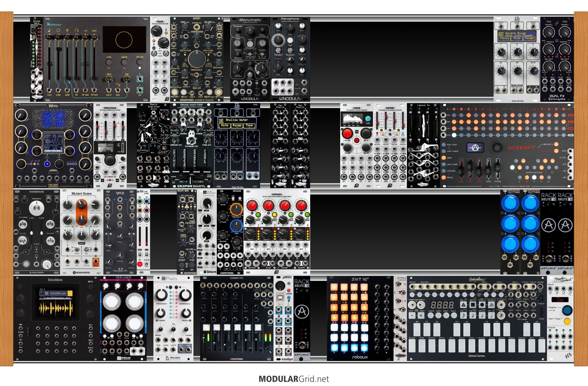This screenshot has width=588, height=386.
Task: Toggle the CLK button on uMIDI
Action: [x=288, y=310]
